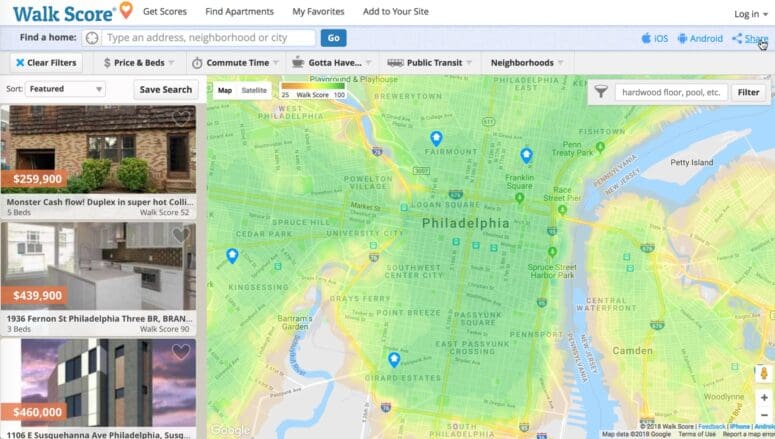Expand Public Transit filter
775x439 pixels.
click(x=430, y=63)
